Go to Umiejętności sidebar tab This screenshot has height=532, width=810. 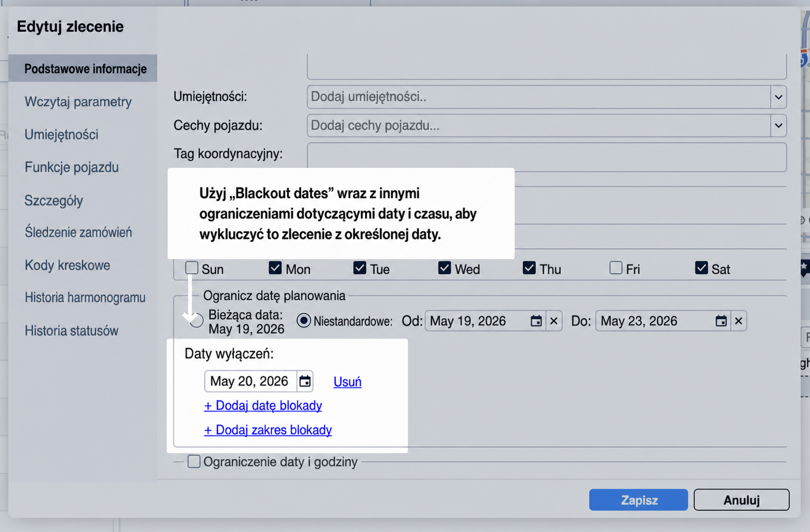tap(61, 135)
